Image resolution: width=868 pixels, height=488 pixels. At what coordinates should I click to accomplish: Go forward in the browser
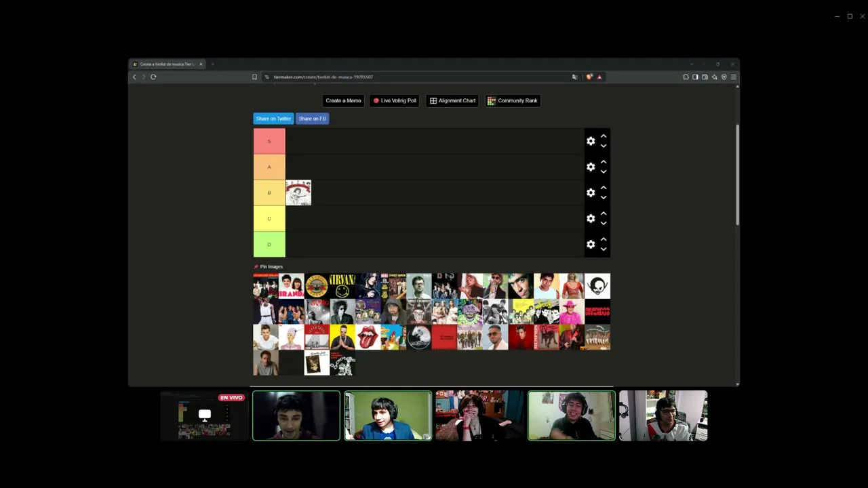pos(143,77)
